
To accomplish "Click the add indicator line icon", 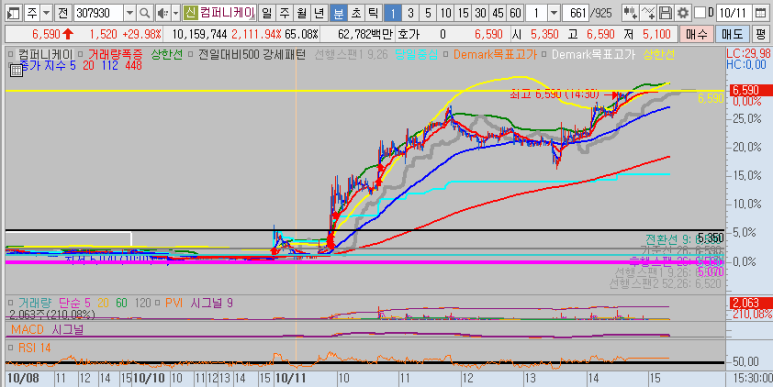I will (x=649, y=13).
